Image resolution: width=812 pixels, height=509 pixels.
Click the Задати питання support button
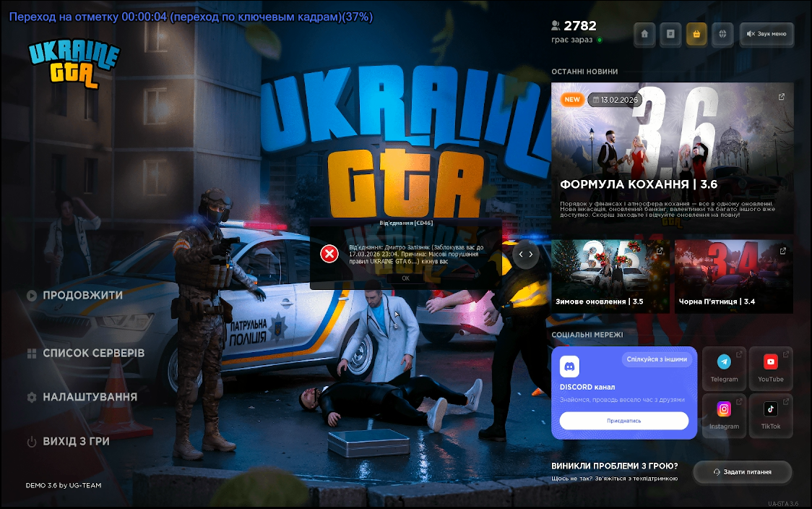(x=743, y=472)
